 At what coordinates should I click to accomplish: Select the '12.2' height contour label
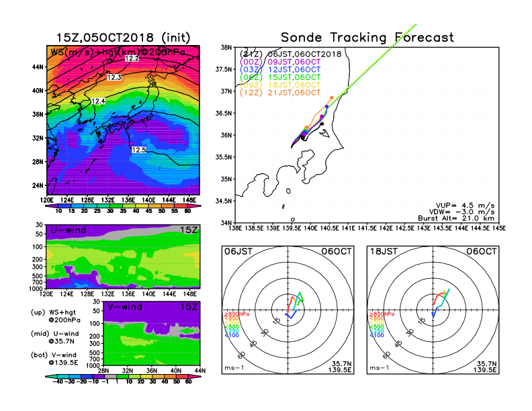132,58
